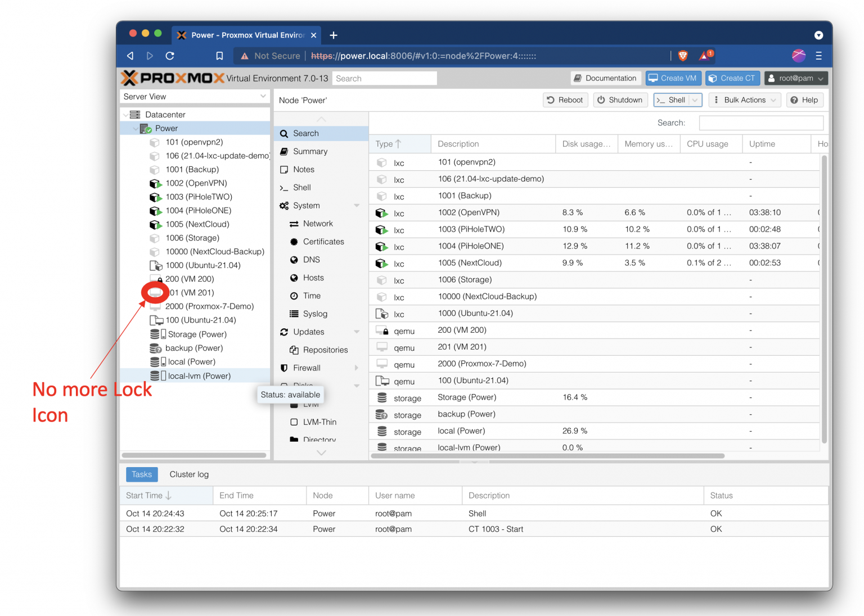Open the Shell dropdown arrow in toolbar
This screenshot has height=616, width=864.
[x=696, y=99]
